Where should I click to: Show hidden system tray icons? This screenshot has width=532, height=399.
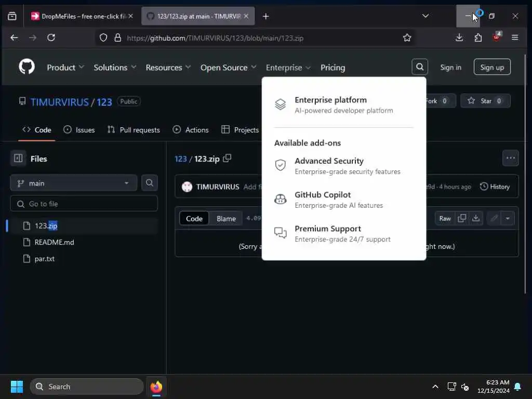coord(435,387)
